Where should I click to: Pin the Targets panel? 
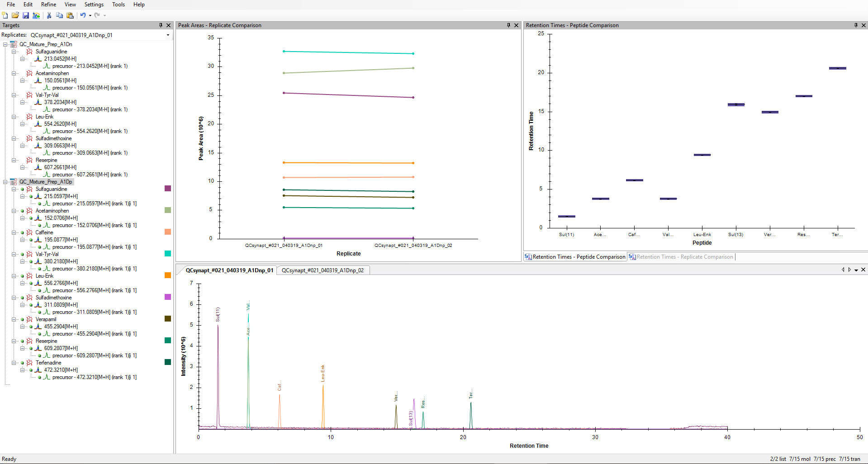[161, 25]
